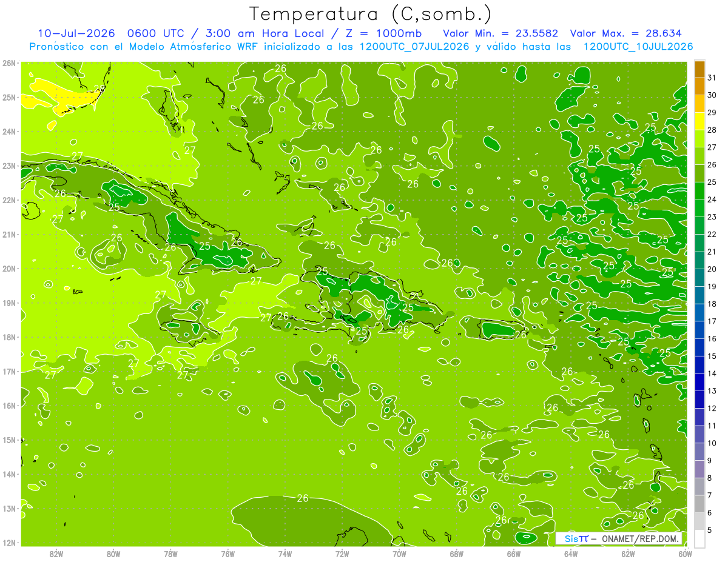Image resolution: width=728 pixels, height=562 pixels.
Task: Click the brown-orange swatch above legend value 31
Action: pyautogui.click(x=699, y=69)
